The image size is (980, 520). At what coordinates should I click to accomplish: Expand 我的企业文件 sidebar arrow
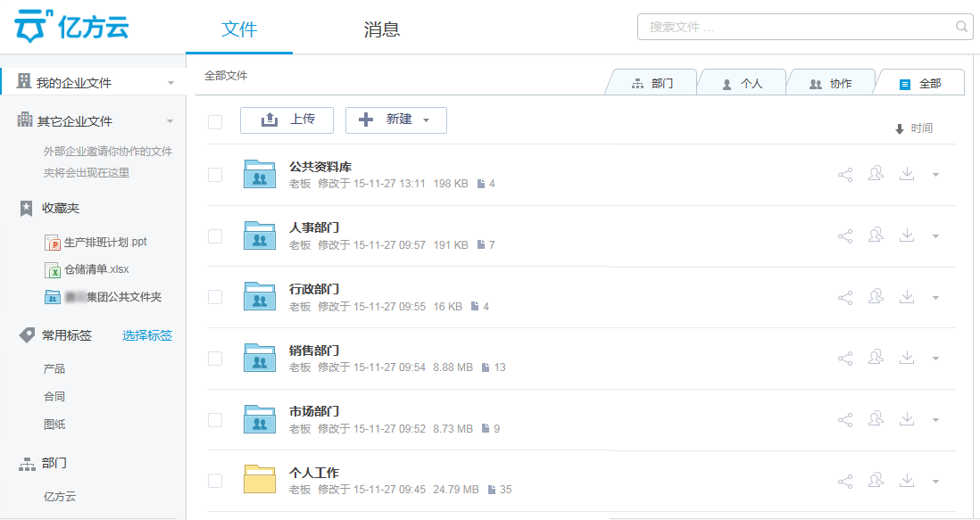(170, 84)
